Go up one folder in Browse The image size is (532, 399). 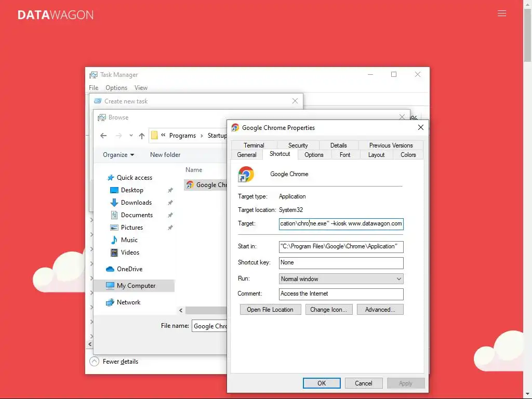click(x=142, y=136)
